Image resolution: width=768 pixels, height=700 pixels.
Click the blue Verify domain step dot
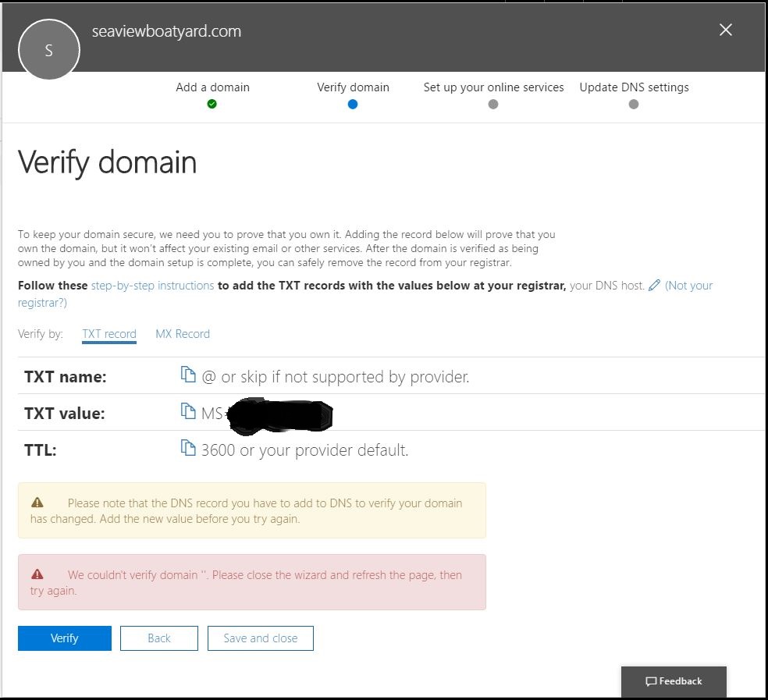353,104
